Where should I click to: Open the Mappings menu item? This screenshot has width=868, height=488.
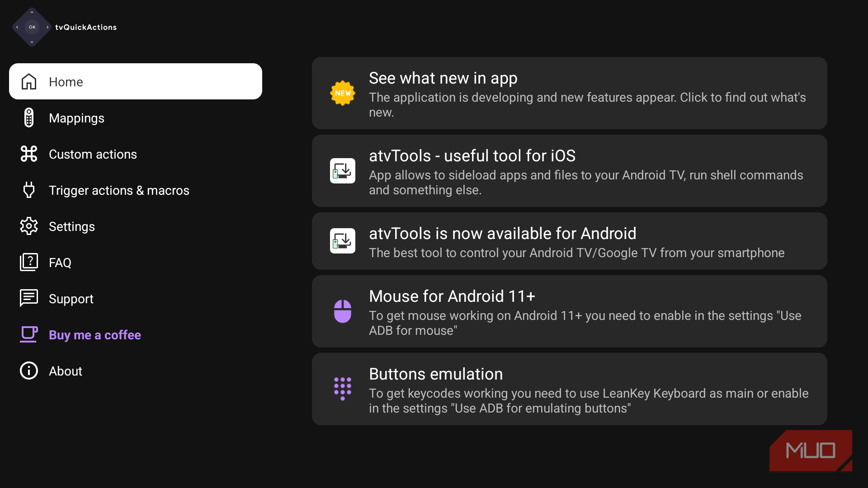(136, 118)
